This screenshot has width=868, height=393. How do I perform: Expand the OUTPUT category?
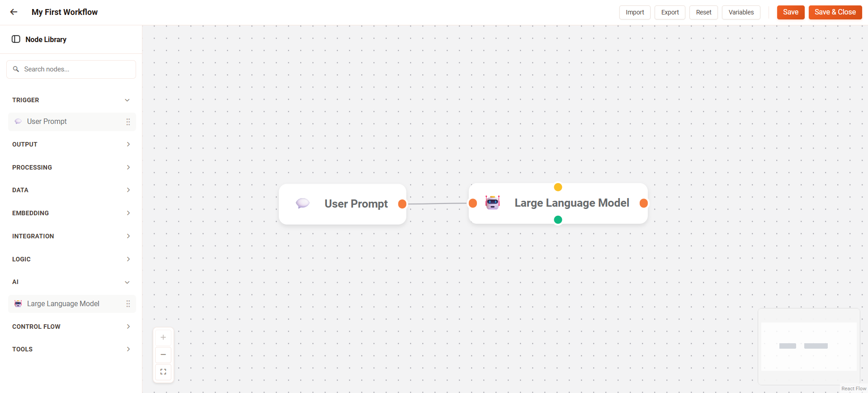tap(128, 144)
